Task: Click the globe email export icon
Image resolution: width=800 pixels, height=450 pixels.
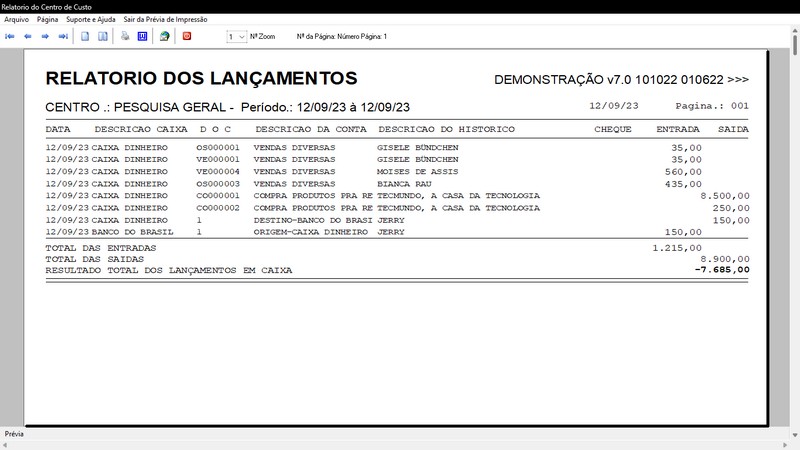Action: (x=164, y=36)
